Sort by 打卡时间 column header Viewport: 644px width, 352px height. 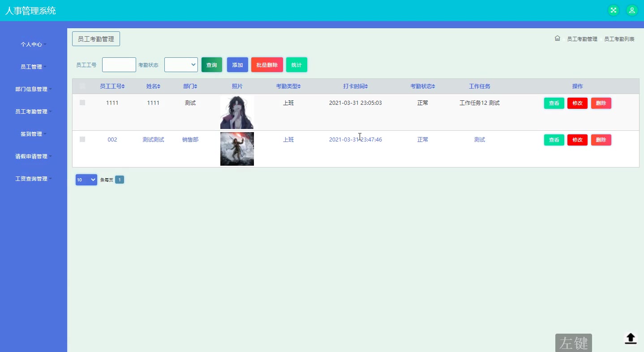(356, 86)
